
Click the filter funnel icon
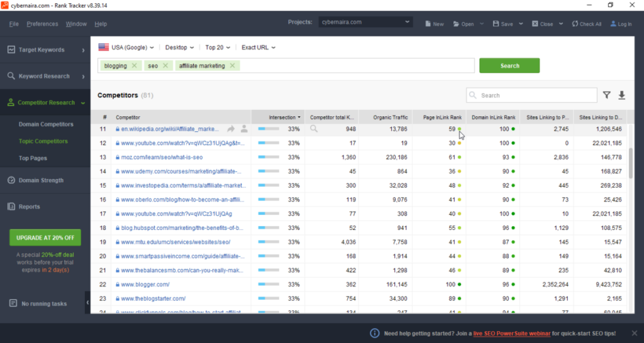(x=606, y=95)
